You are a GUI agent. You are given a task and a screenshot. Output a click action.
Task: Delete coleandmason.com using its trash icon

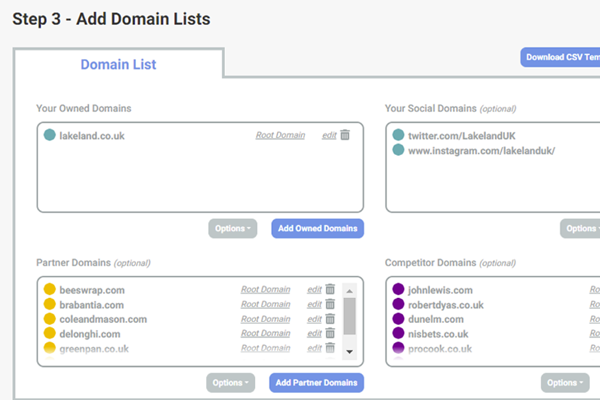point(330,318)
